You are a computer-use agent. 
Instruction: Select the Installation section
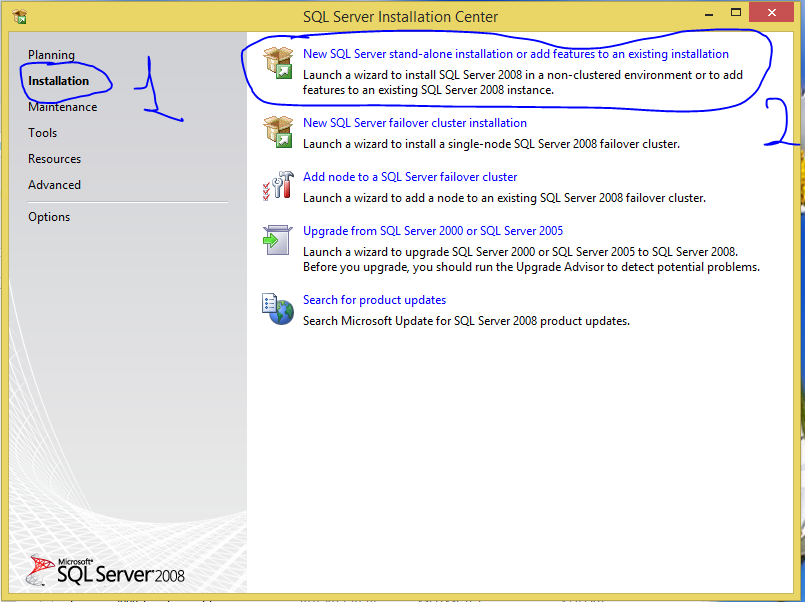coord(59,81)
